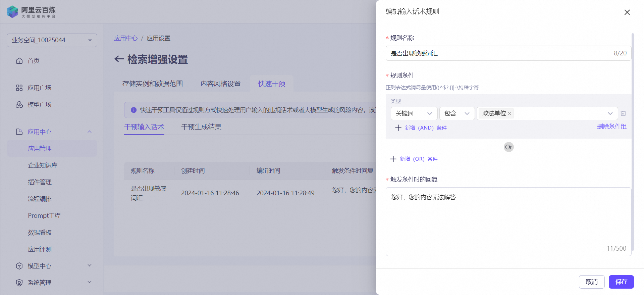The image size is (644, 295).
Task: Select the 干预输入话术 sub-tab
Action: (144, 127)
